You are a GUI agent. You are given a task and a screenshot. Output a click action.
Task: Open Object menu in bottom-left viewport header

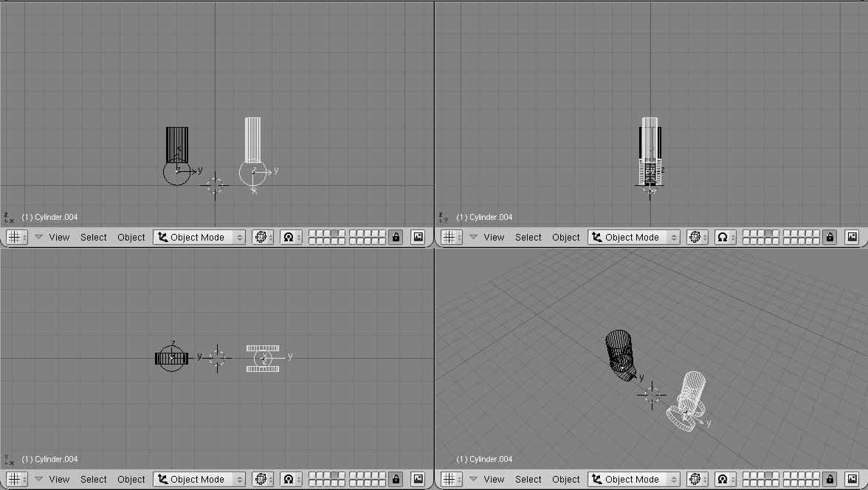(x=131, y=479)
